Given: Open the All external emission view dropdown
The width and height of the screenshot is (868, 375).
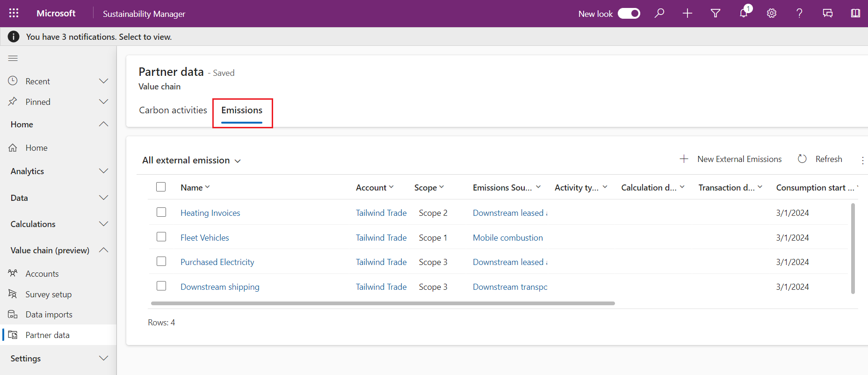Looking at the screenshot, I should click(192, 160).
